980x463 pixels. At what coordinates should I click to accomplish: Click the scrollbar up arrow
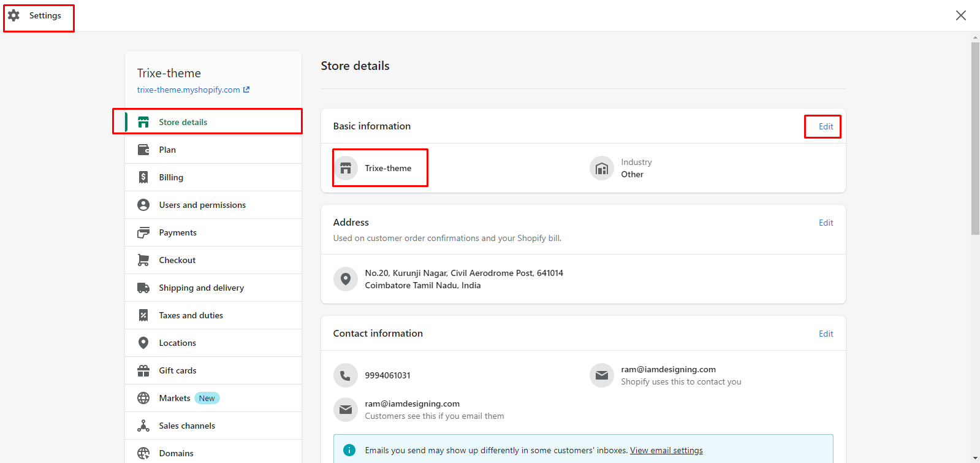[975, 37]
